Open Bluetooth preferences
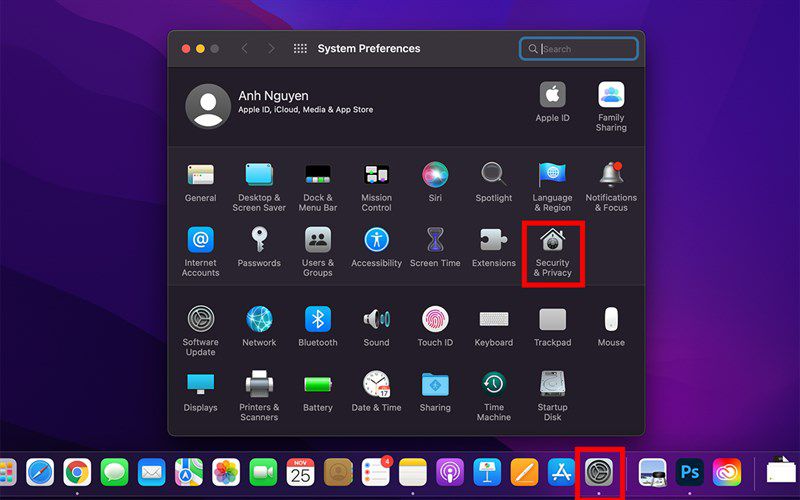Image resolution: width=800 pixels, height=500 pixels. 318,327
